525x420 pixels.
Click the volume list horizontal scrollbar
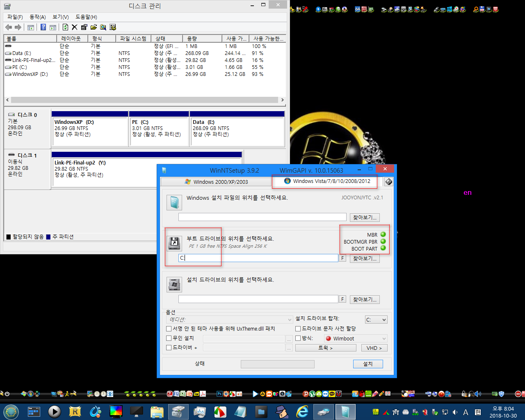point(145,100)
